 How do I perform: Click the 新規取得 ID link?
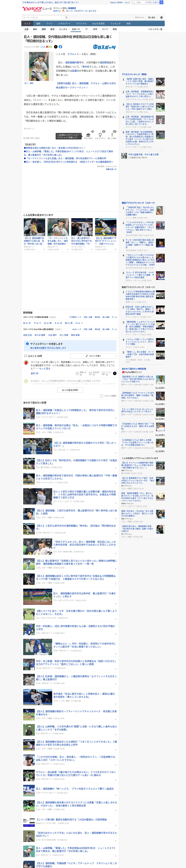72,8
